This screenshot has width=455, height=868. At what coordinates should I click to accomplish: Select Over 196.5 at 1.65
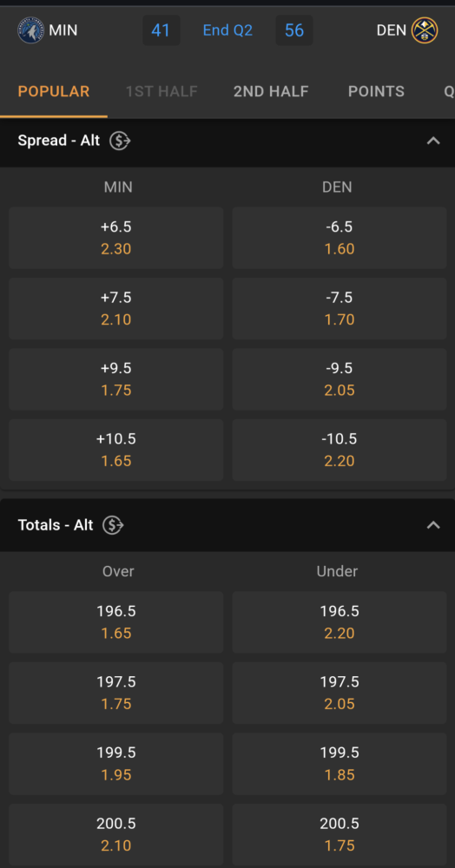coord(116,622)
